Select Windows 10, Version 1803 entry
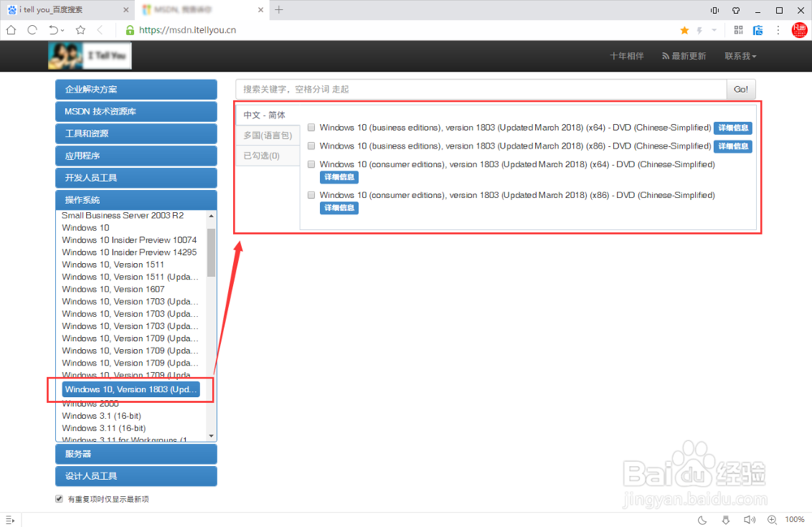Viewport: 812px width, 527px height. tap(131, 389)
